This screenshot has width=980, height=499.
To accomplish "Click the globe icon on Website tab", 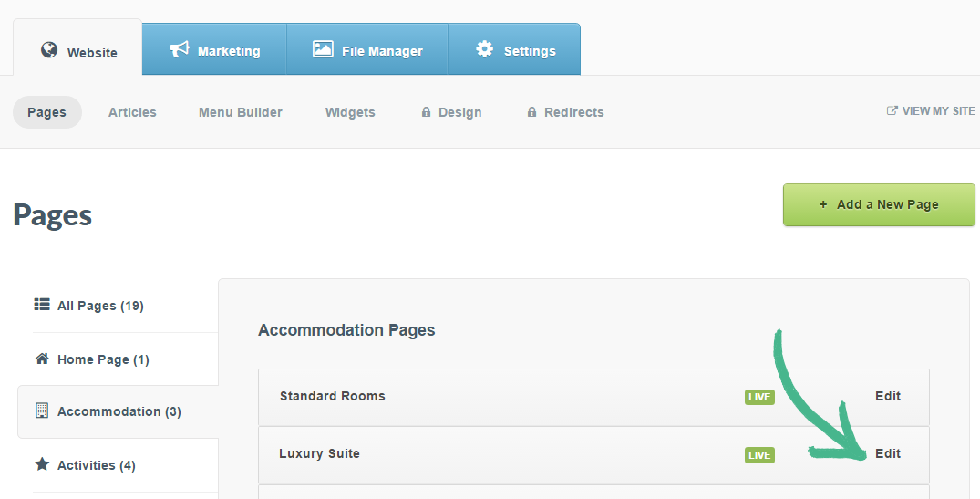I will click(x=49, y=50).
